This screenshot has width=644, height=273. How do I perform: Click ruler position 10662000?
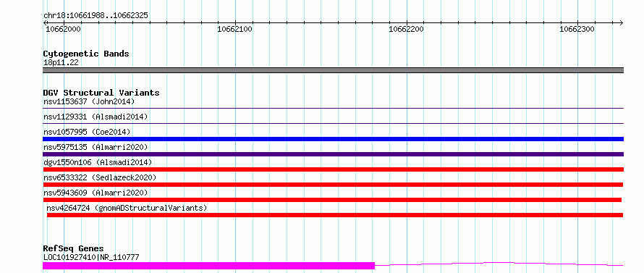tap(63, 29)
